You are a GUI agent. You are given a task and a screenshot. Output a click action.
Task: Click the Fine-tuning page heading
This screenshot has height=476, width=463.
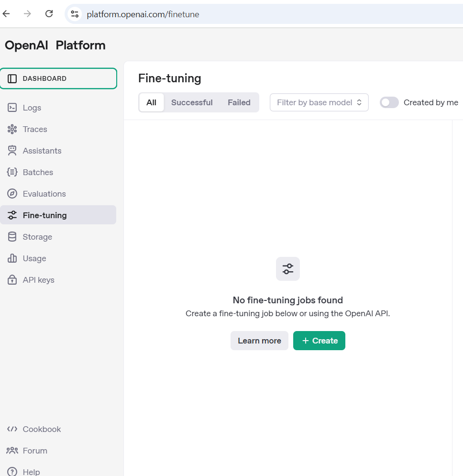coord(170,78)
